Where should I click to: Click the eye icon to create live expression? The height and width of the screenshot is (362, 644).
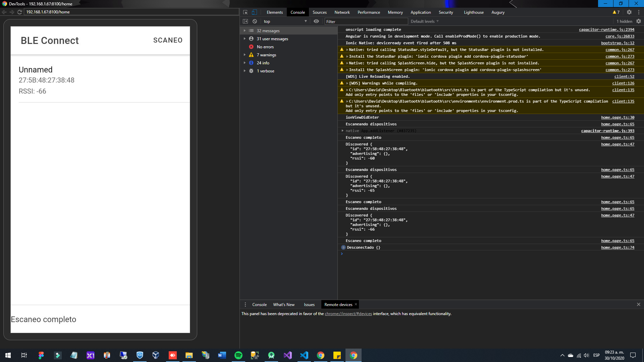(316, 21)
